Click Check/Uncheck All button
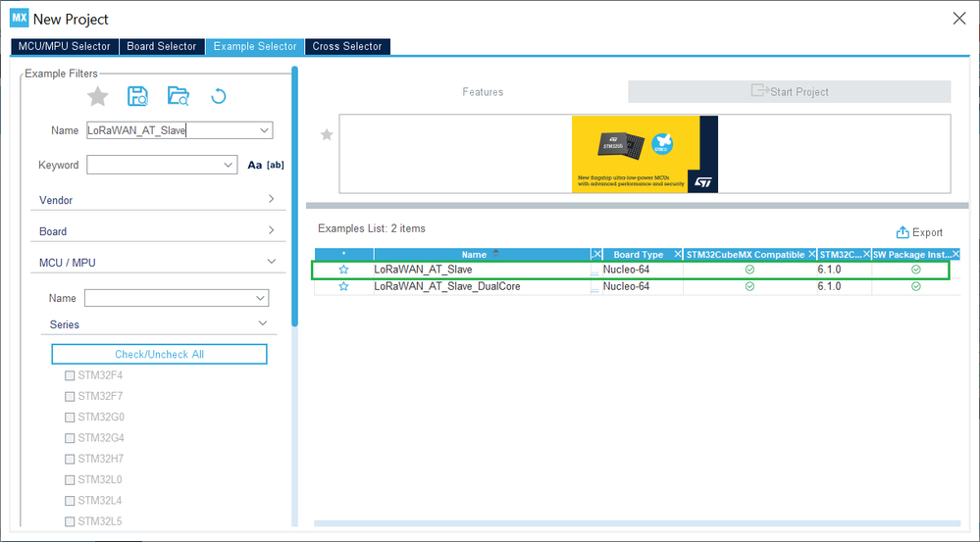 [x=159, y=354]
